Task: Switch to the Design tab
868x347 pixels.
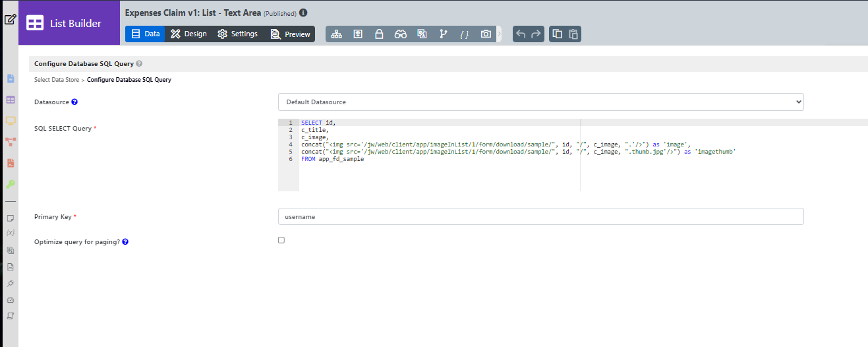Action: [x=188, y=34]
